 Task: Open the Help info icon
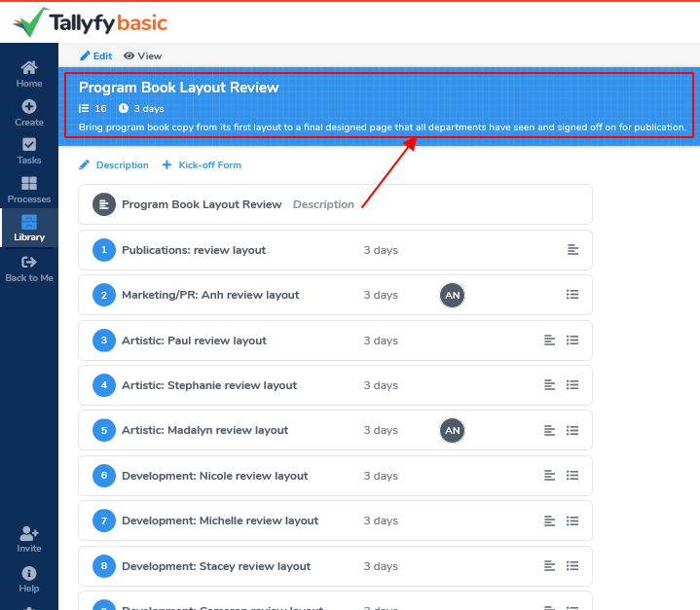point(29,573)
